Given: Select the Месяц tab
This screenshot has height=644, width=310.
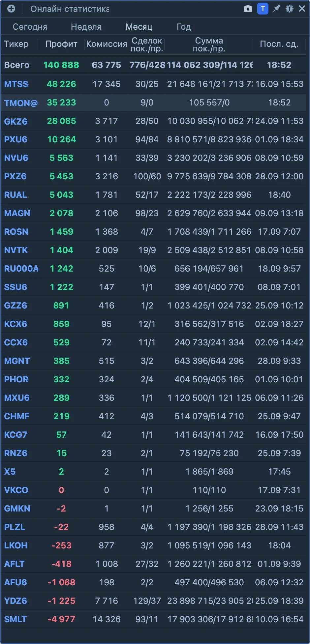Looking at the screenshot, I should [139, 27].
